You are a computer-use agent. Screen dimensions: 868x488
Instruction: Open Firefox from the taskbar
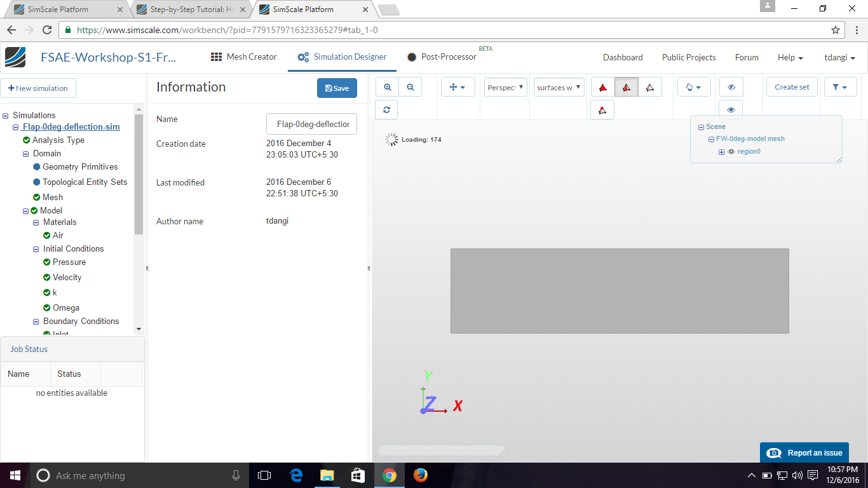pos(420,475)
